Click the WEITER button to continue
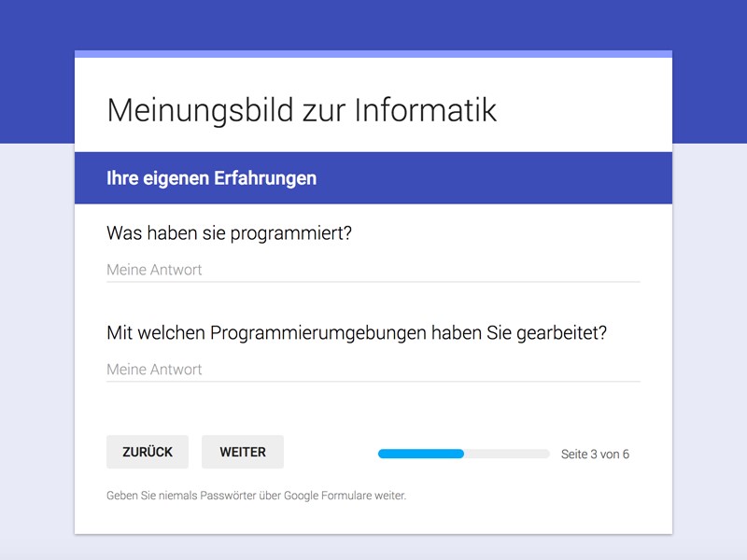The width and height of the screenshot is (747, 560). click(241, 453)
